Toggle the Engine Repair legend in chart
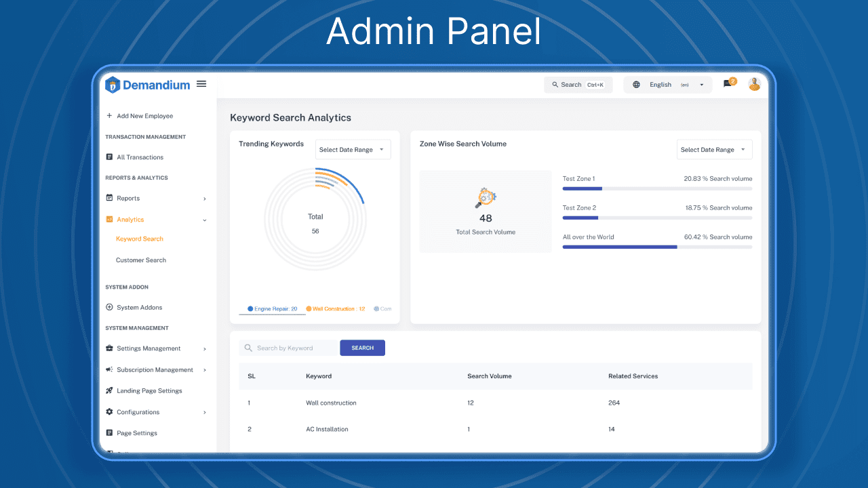This screenshot has width=868, height=488. click(271, 308)
